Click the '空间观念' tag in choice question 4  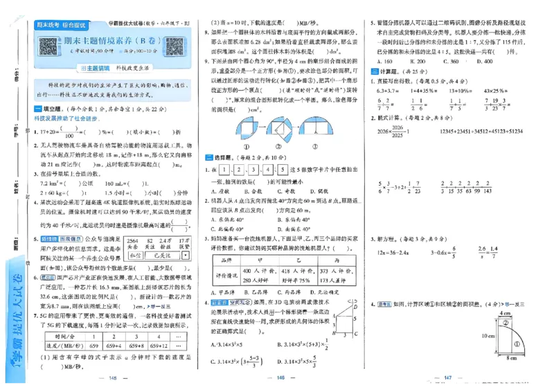(240, 303)
